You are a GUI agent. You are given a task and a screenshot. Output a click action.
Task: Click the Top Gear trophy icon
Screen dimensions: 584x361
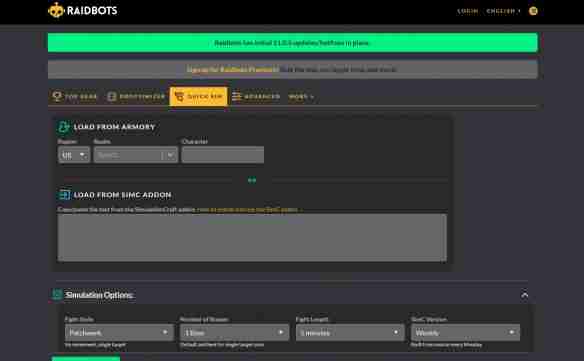(57, 96)
